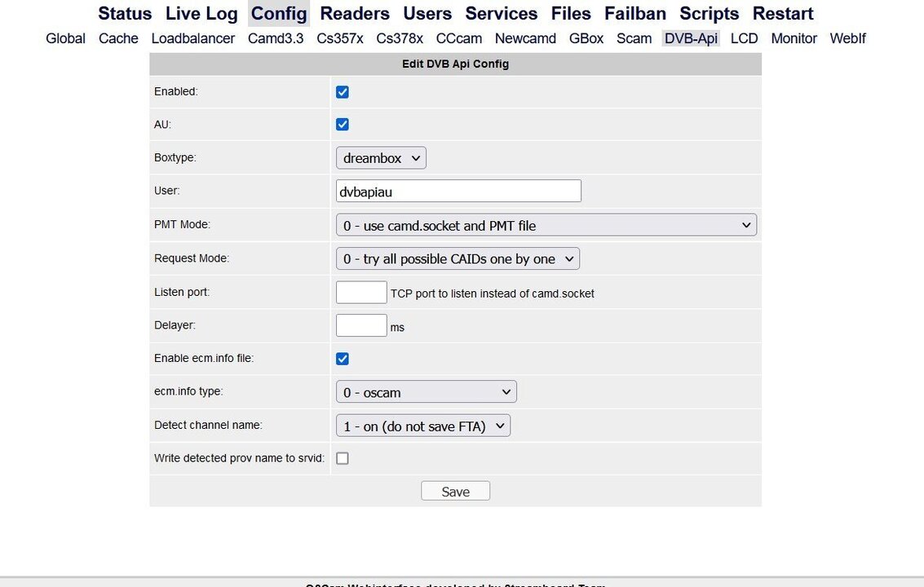Enable Write detected prov name to srvid

pyautogui.click(x=342, y=457)
